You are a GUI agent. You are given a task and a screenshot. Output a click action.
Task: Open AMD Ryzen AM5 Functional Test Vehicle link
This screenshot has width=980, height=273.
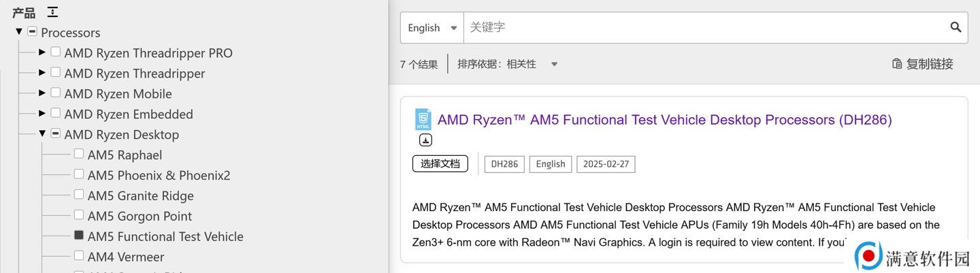[x=664, y=120]
